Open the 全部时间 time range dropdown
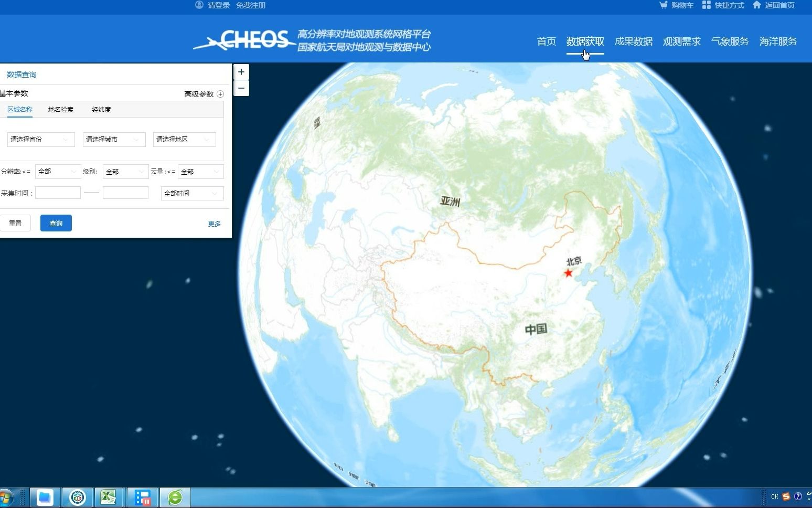This screenshot has width=812, height=508. point(193,194)
